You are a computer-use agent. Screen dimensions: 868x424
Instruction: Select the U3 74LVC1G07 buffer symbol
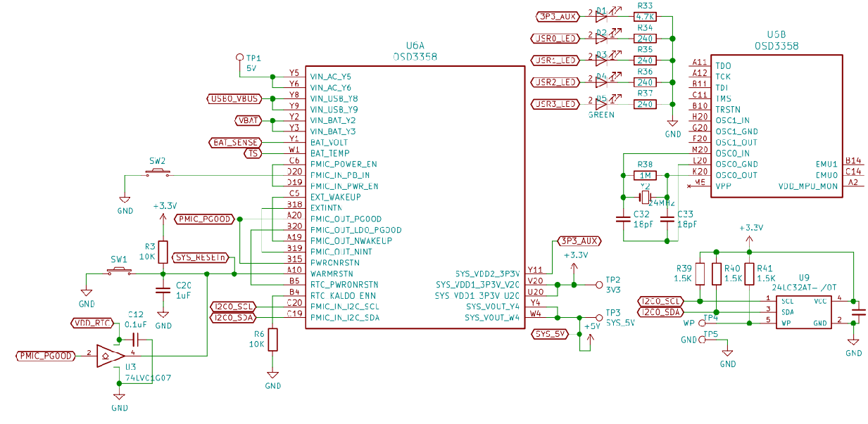pyautogui.click(x=108, y=356)
